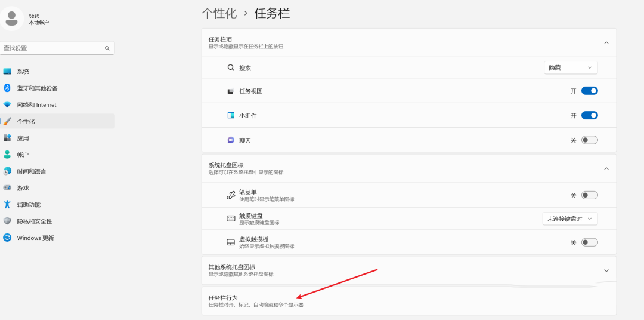Go back to 个性化 breadcrumb
This screenshot has width=644, height=320.
[219, 13]
